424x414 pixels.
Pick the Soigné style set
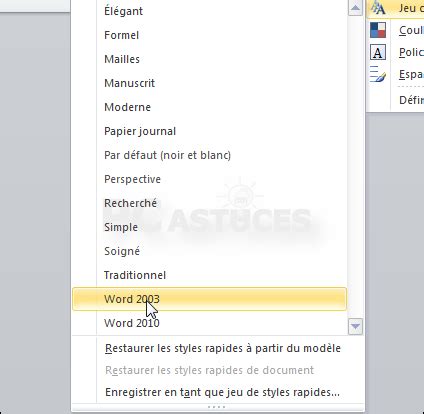(x=209, y=251)
